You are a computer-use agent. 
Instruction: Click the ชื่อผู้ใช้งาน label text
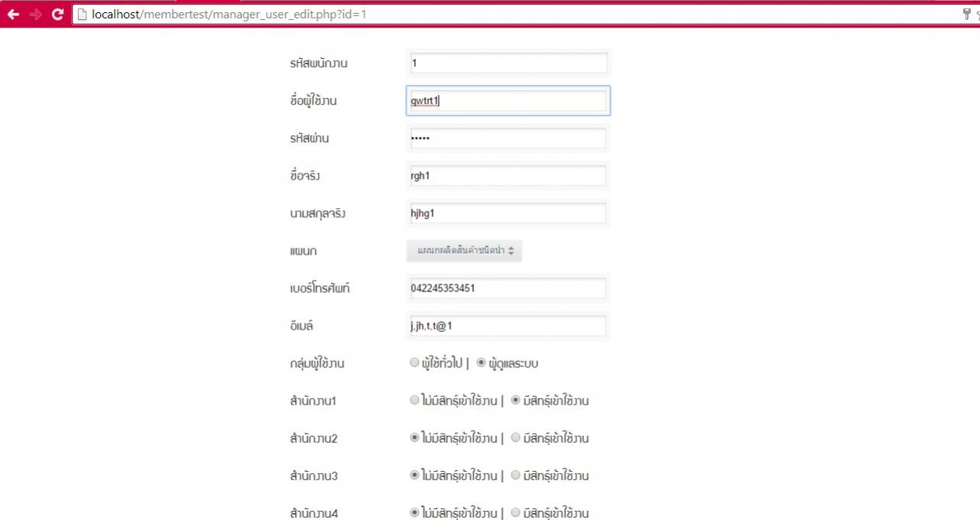click(313, 101)
